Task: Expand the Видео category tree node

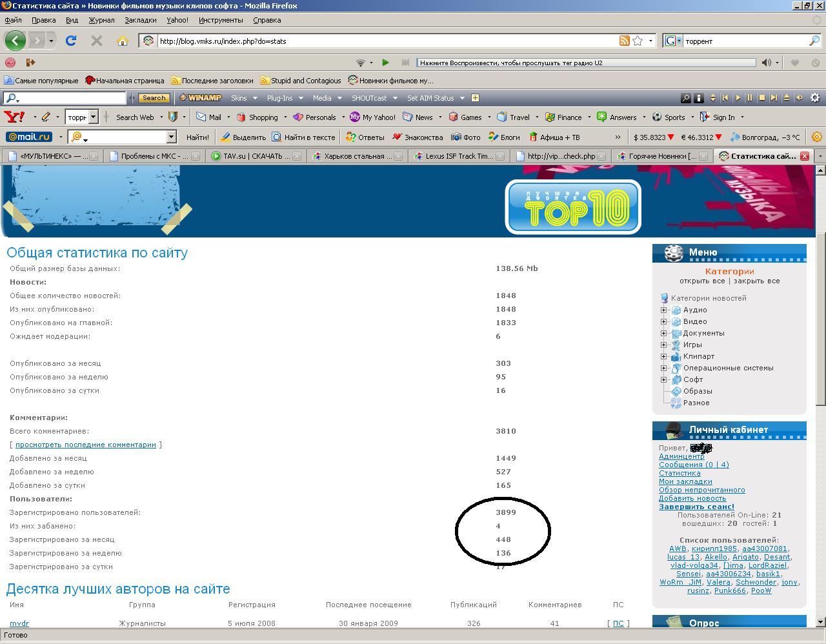Action: [663, 321]
